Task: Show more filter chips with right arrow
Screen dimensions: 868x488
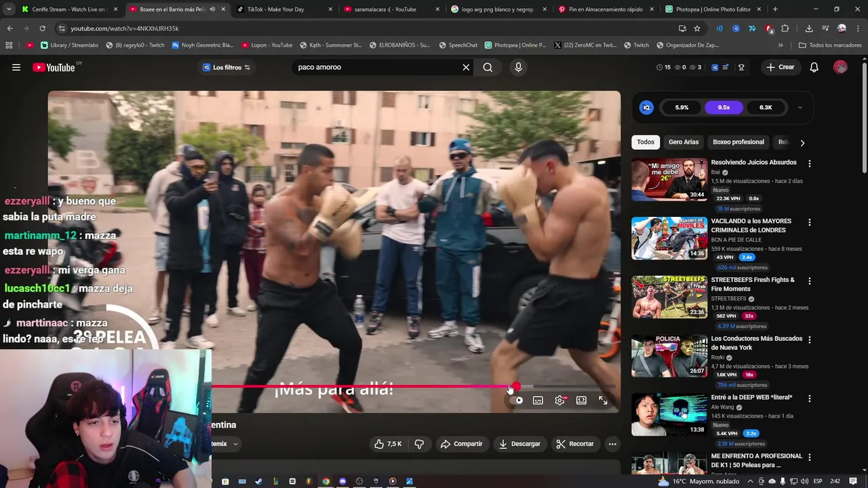Action: 802,143
